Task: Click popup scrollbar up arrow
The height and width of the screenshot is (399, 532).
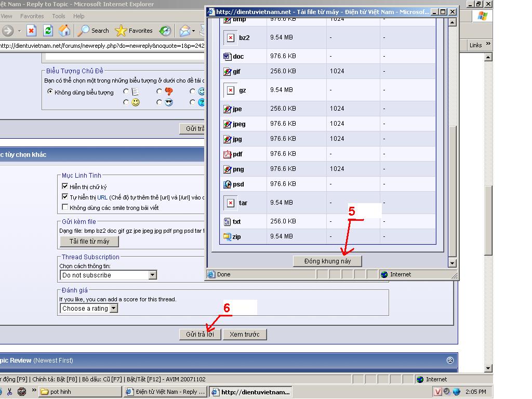Action: point(453,22)
